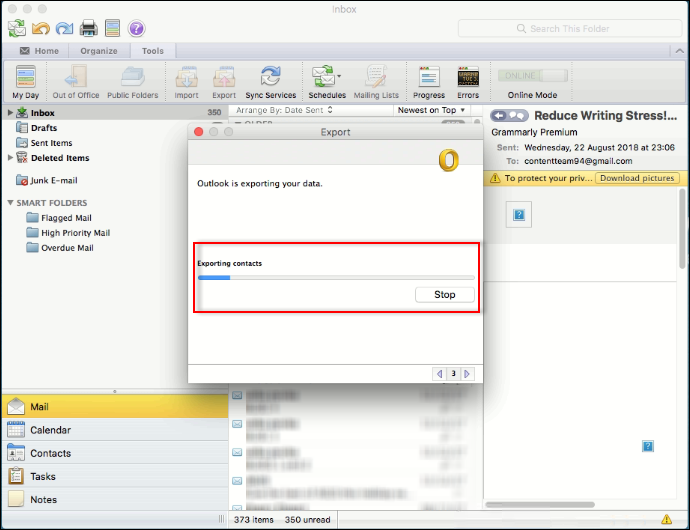Click the Undo arrow icon
Screen dimensions: 690x530
coord(41,29)
